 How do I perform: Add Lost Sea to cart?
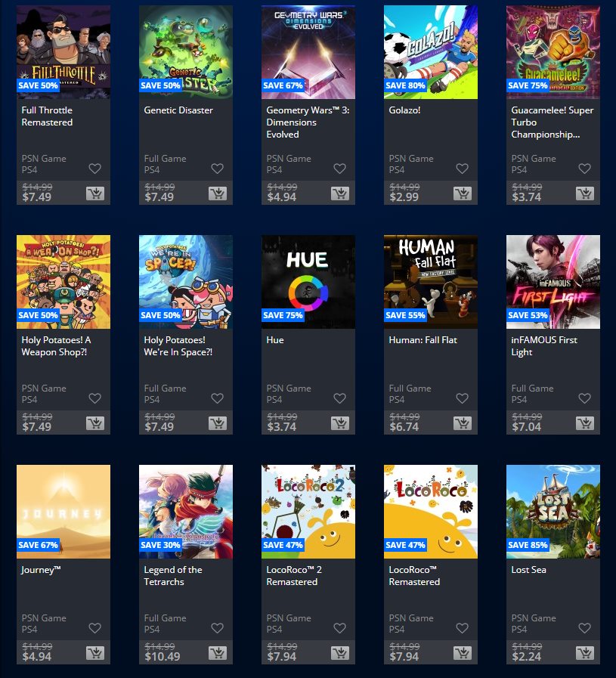(584, 653)
